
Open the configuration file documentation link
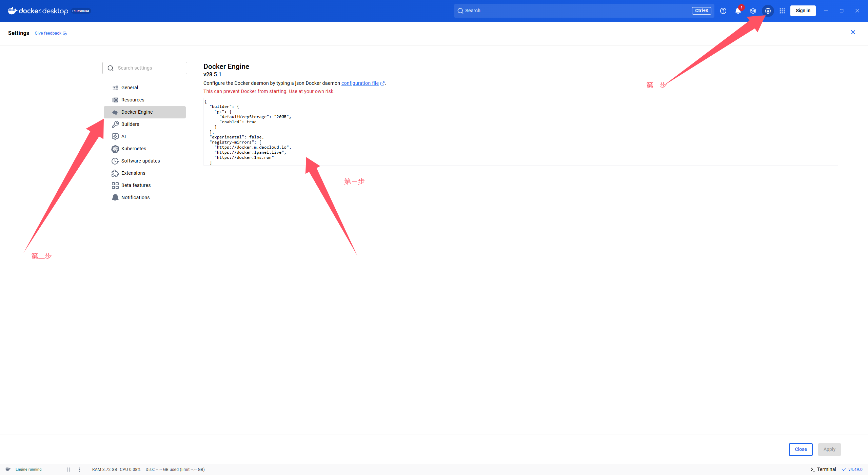(x=360, y=83)
